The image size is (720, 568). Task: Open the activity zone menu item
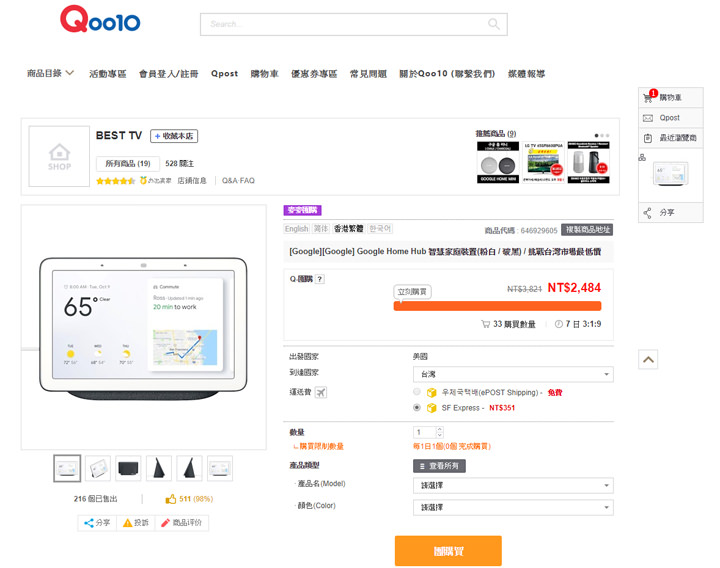point(107,73)
